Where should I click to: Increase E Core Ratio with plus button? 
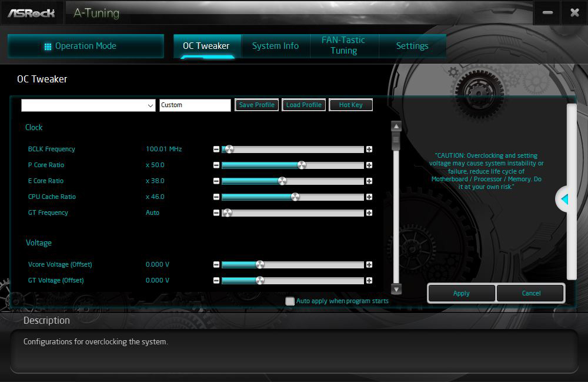[369, 181]
